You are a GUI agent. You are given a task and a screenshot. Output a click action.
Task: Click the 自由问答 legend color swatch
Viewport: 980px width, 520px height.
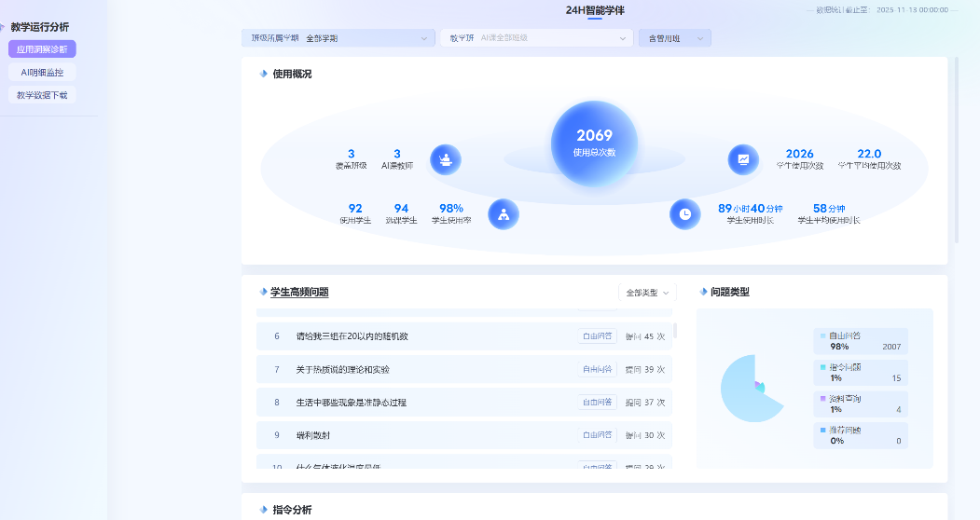click(x=823, y=335)
